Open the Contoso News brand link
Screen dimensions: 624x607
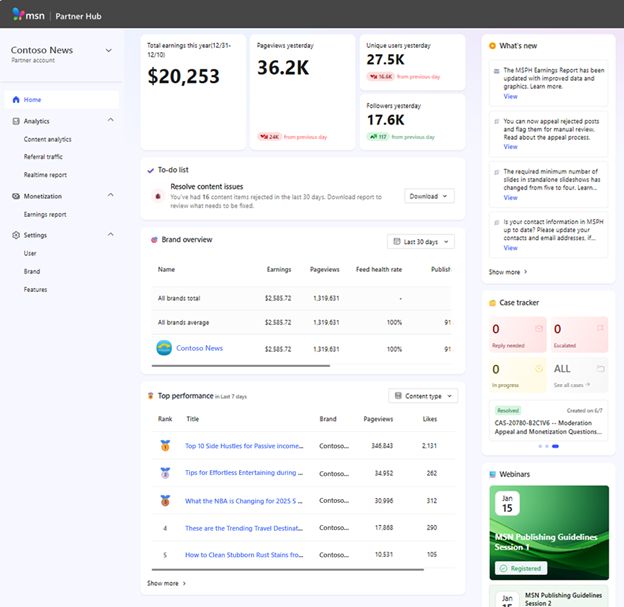(199, 348)
